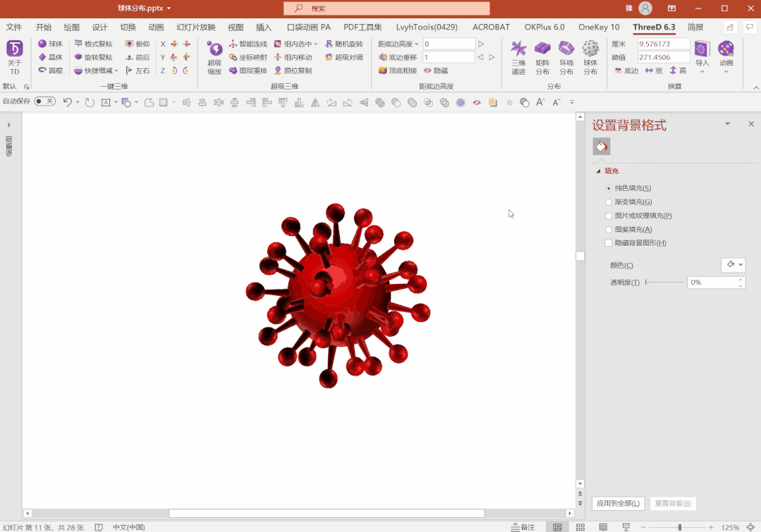Open the 颜色 color picker dropdown
This screenshot has width=761, height=532.
coord(741,265)
